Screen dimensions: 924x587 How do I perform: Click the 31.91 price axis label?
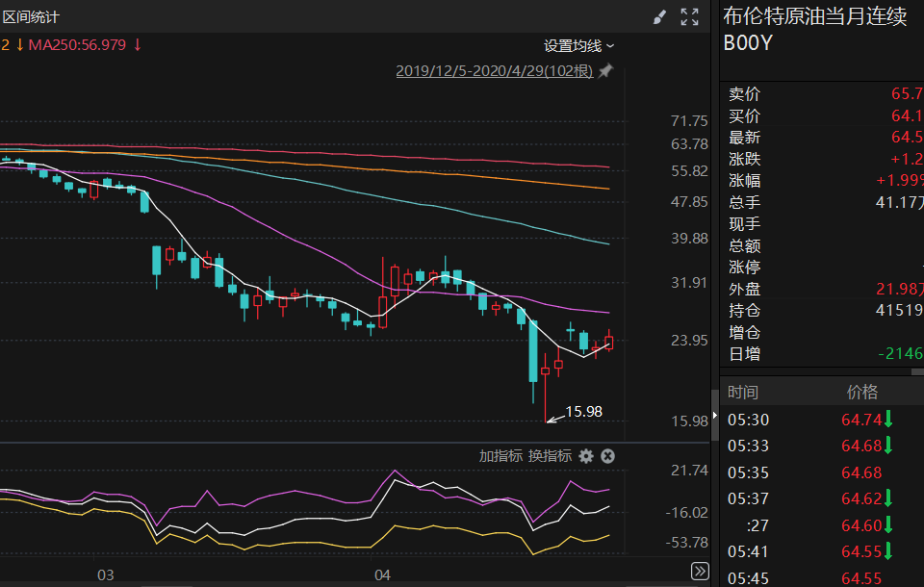pos(689,283)
